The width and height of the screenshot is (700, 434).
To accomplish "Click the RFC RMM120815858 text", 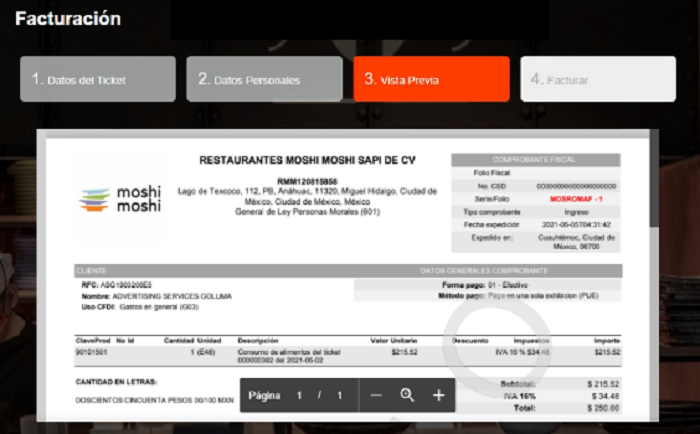I will point(307,182).
